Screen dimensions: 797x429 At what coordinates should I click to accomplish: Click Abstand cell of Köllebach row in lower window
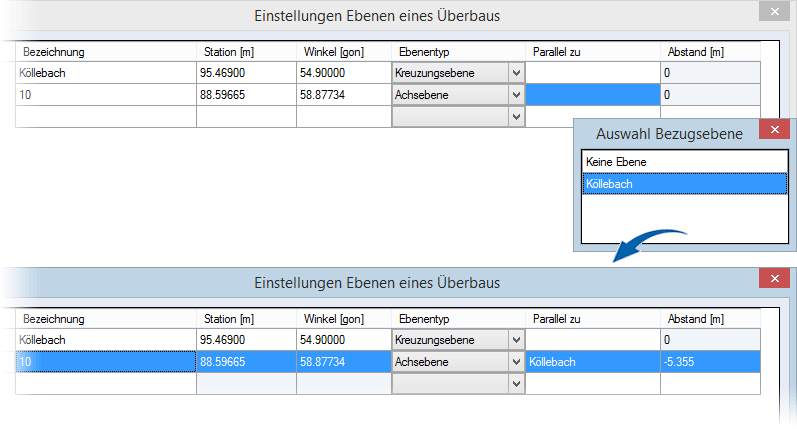click(711, 340)
